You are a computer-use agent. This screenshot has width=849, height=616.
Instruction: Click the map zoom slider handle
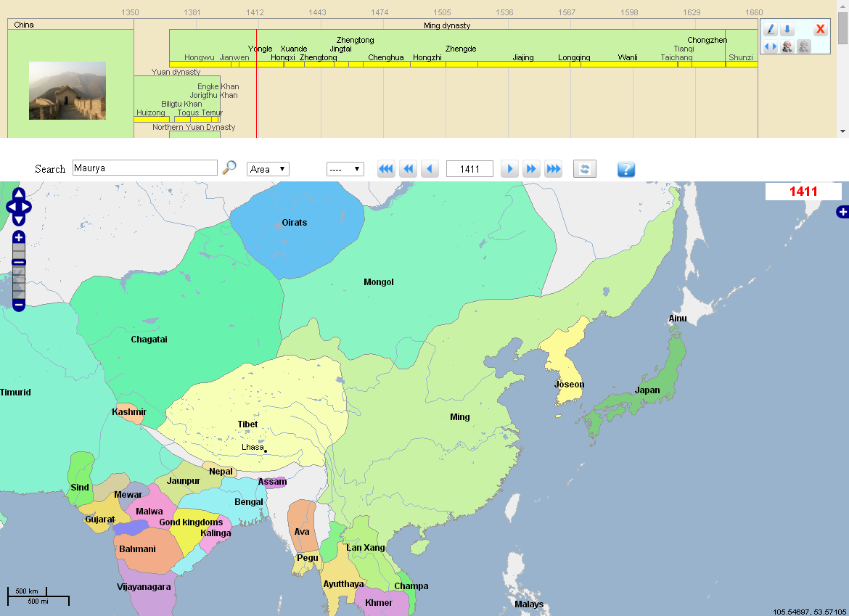click(x=18, y=263)
